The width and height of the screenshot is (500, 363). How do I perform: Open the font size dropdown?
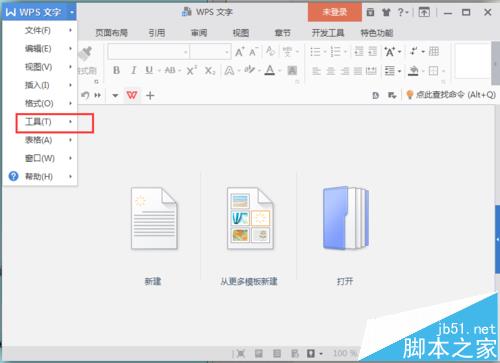(210, 52)
